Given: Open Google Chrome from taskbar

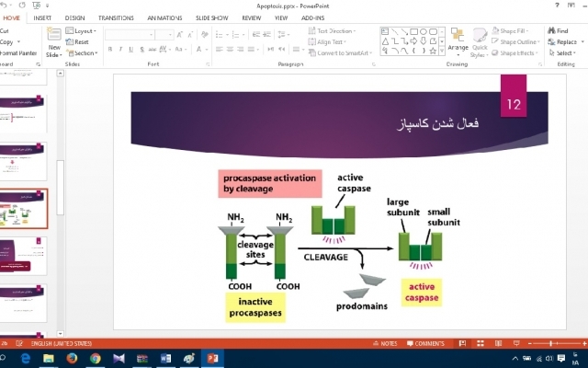Looking at the screenshot, I should click(96, 358).
